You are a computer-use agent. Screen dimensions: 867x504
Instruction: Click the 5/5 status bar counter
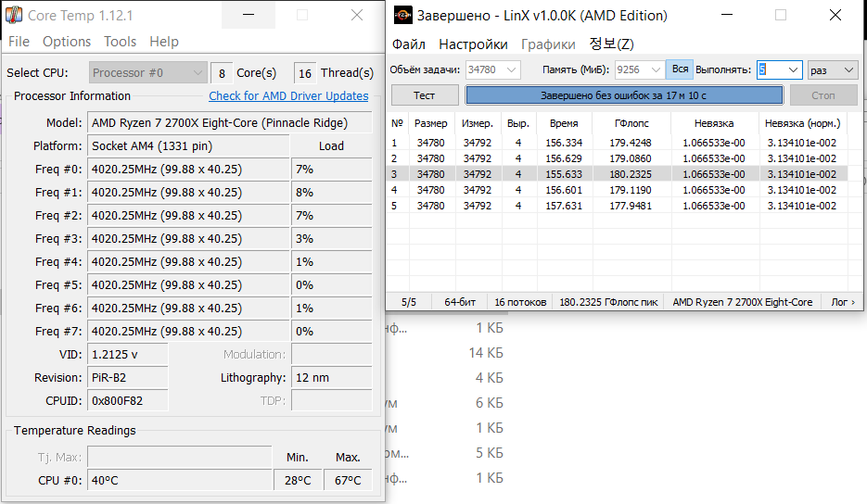click(x=409, y=302)
